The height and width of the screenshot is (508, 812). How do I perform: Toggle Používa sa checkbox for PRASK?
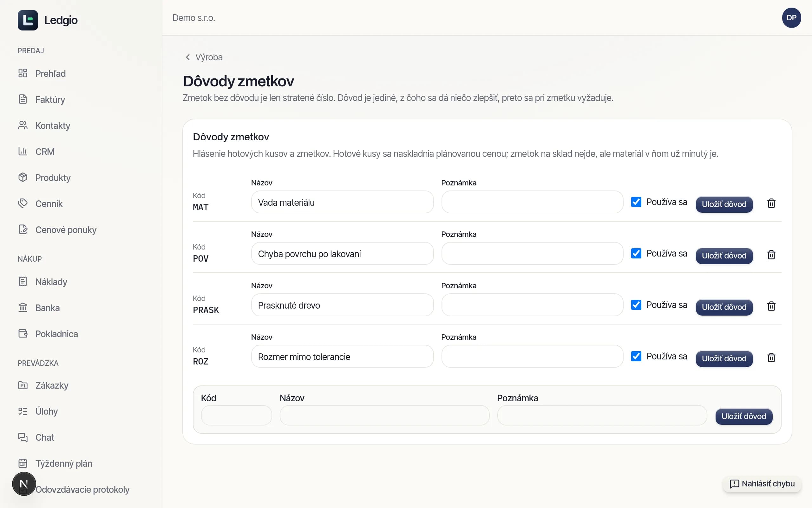(636, 305)
